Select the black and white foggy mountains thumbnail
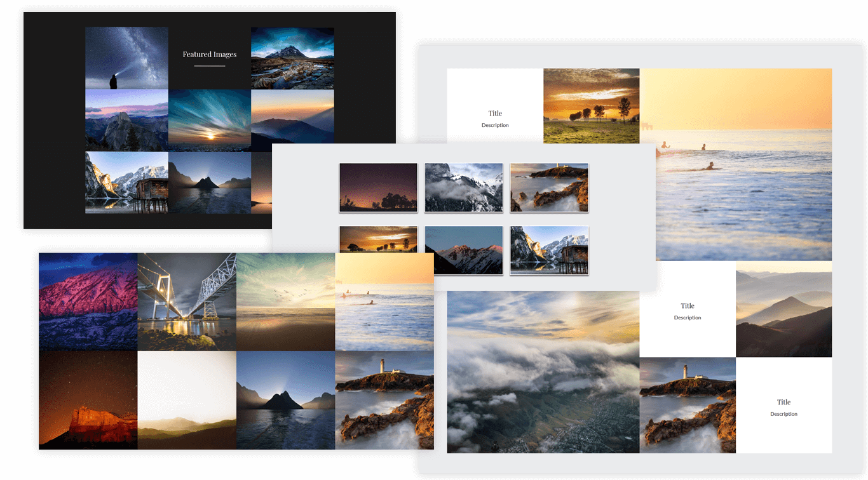Viewport: 868px width, 480px height. 463,187
